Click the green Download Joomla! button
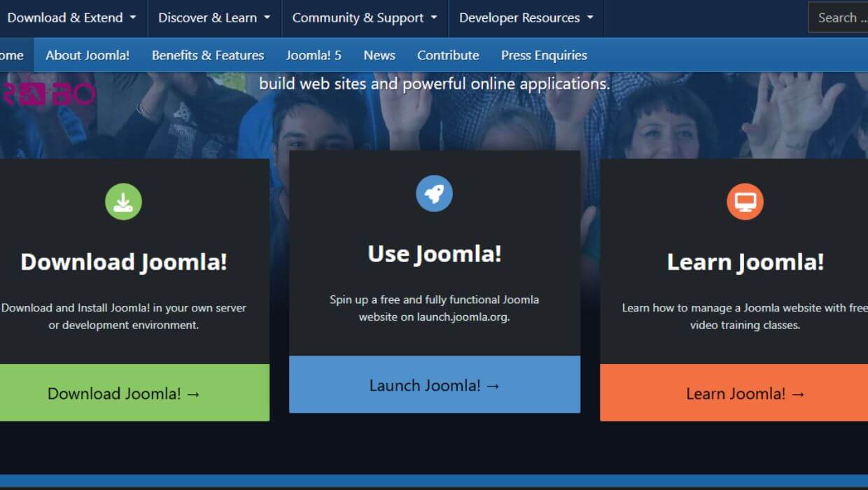This screenshot has width=868, height=490. pyautogui.click(x=133, y=393)
